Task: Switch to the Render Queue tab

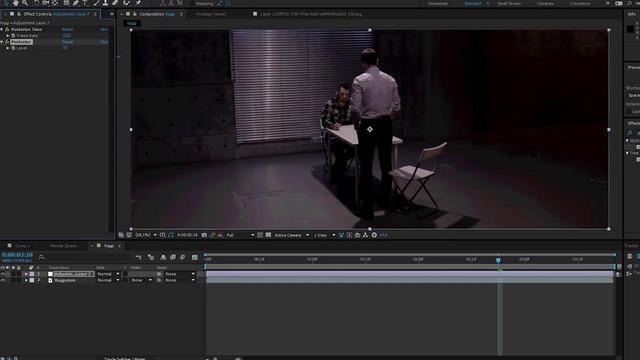Action: point(63,246)
